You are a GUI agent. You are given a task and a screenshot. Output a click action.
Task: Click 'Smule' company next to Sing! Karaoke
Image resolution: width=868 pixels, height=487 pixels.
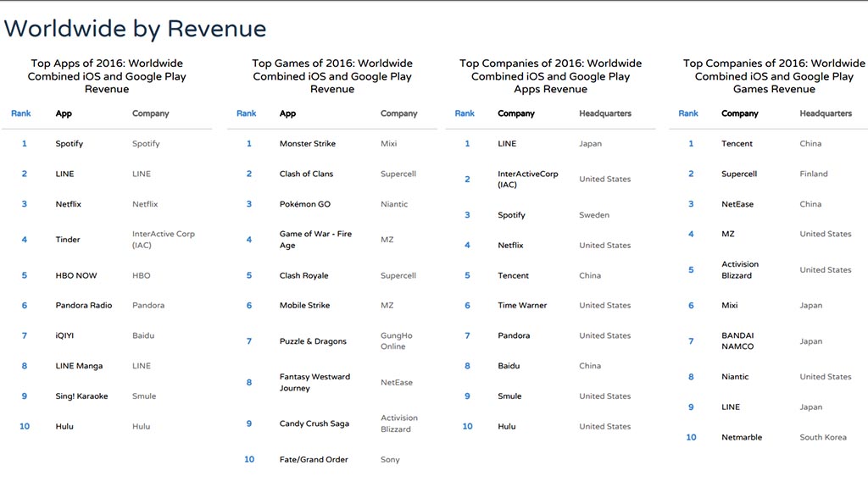pos(144,396)
